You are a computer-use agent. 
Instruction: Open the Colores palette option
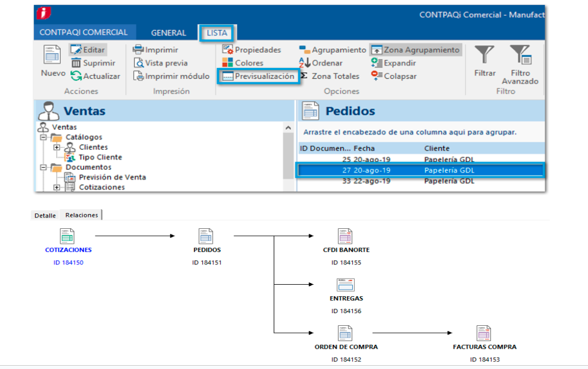(x=243, y=63)
